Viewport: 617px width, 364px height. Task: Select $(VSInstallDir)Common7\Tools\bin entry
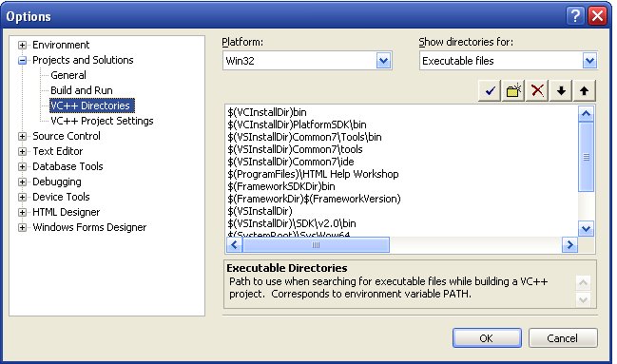click(304, 137)
